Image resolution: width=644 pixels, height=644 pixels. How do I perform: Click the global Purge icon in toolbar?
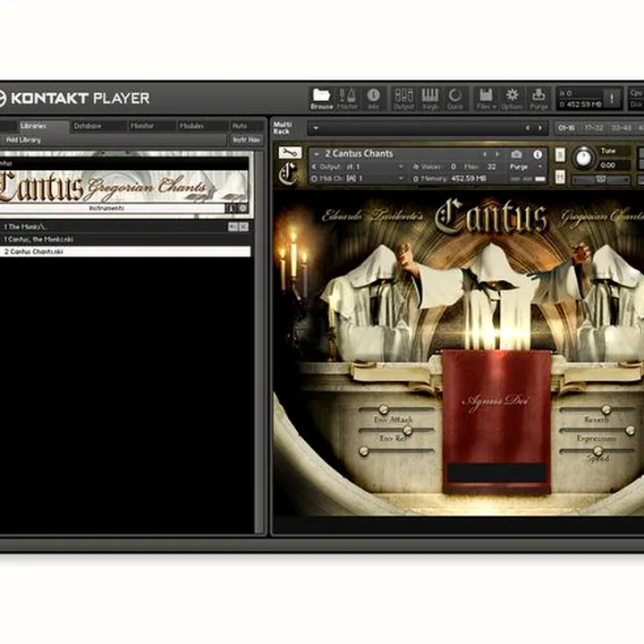pos(538,98)
